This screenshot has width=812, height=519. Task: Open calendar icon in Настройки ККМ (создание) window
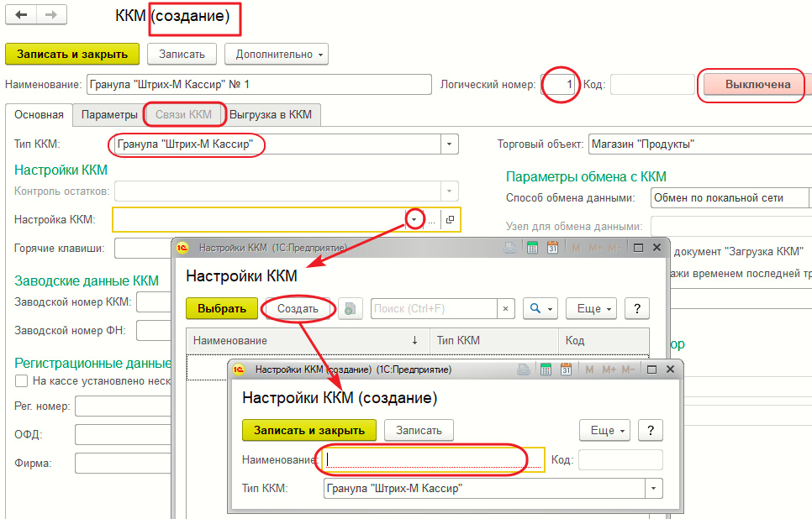click(566, 369)
